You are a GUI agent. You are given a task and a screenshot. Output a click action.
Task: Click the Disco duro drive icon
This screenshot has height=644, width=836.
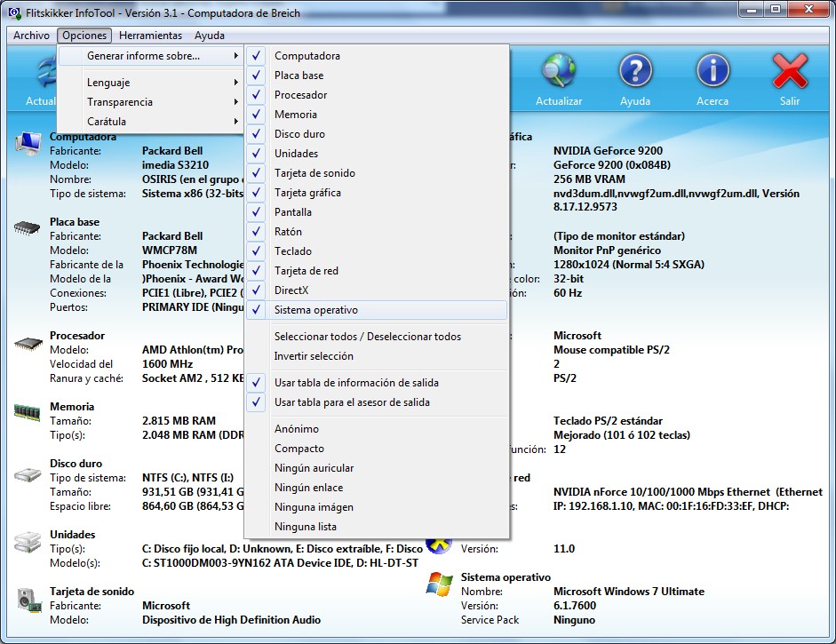click(28, 474)
